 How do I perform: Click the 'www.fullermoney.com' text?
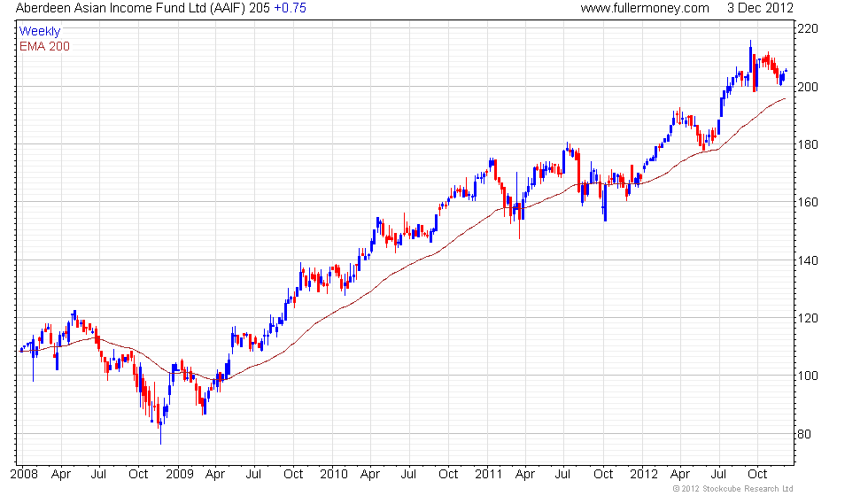click(x=645, y=8)
